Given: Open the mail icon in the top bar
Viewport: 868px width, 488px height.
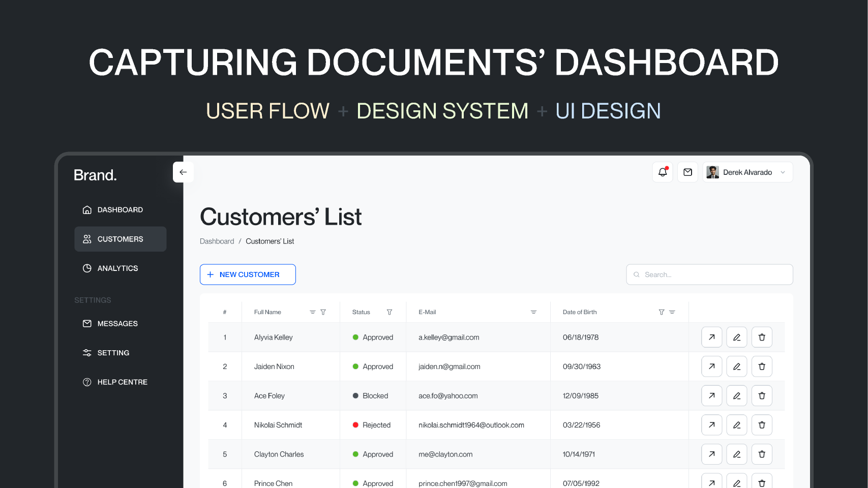Looking at the screenshot, I should point(687,172).
